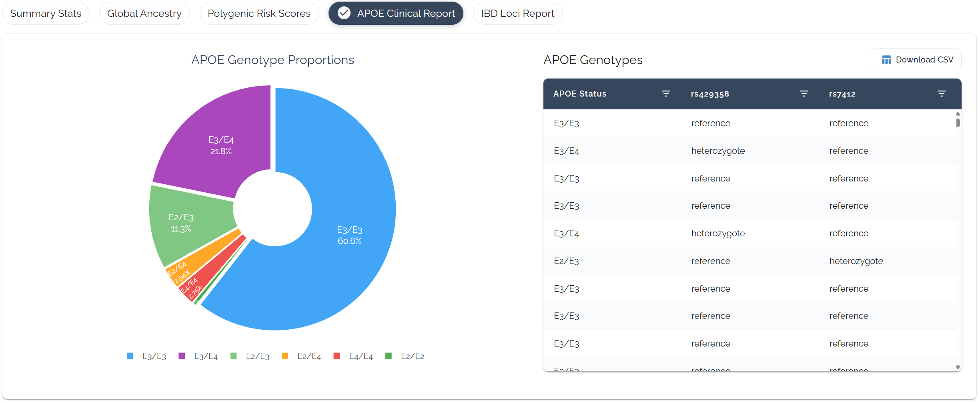Select the APOE Clinical Report tab
980x403 pixels.
point(396,13)
